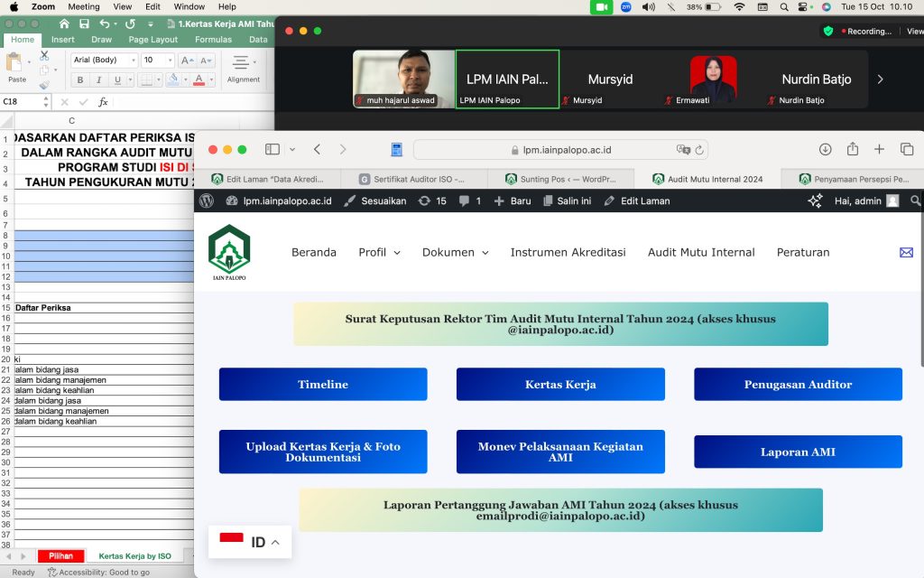This screenshot has height=578, width=924.
Task: Click the Excel save icon
Action: point(84,23)
